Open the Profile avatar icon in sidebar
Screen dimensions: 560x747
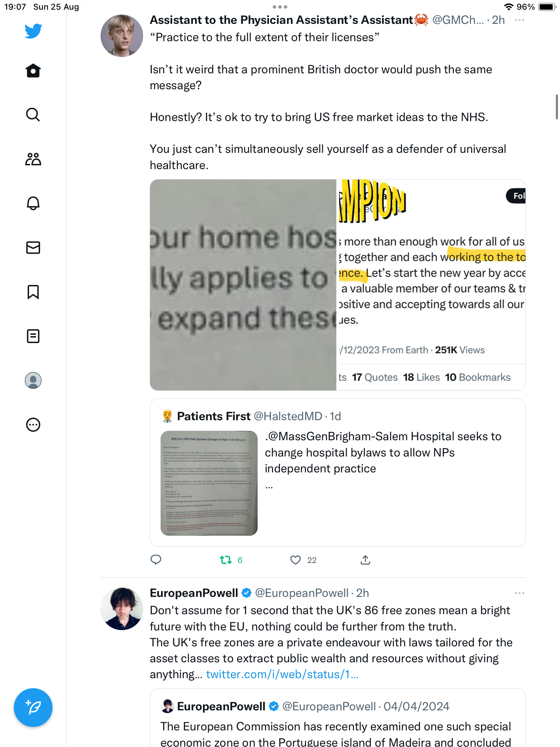coord(33,380)
